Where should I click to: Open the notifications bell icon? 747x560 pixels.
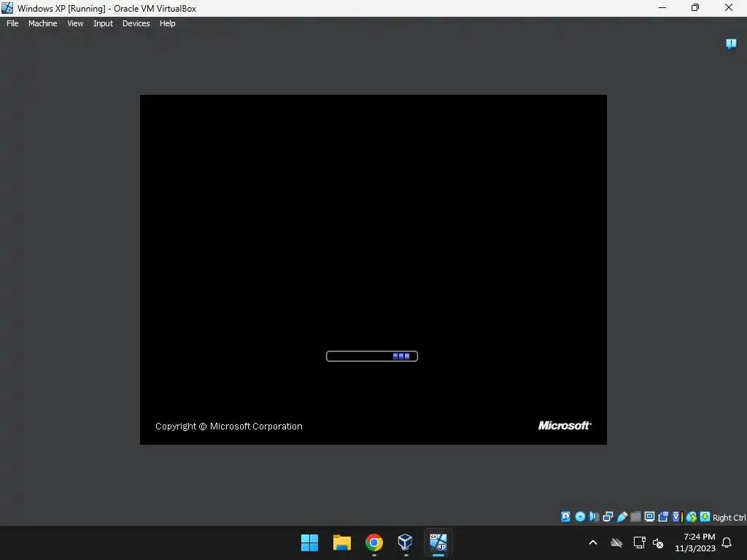coord(727,542)
